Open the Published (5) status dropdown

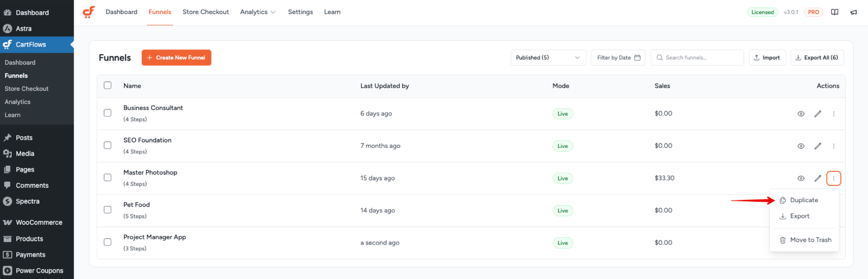point(548,57)
